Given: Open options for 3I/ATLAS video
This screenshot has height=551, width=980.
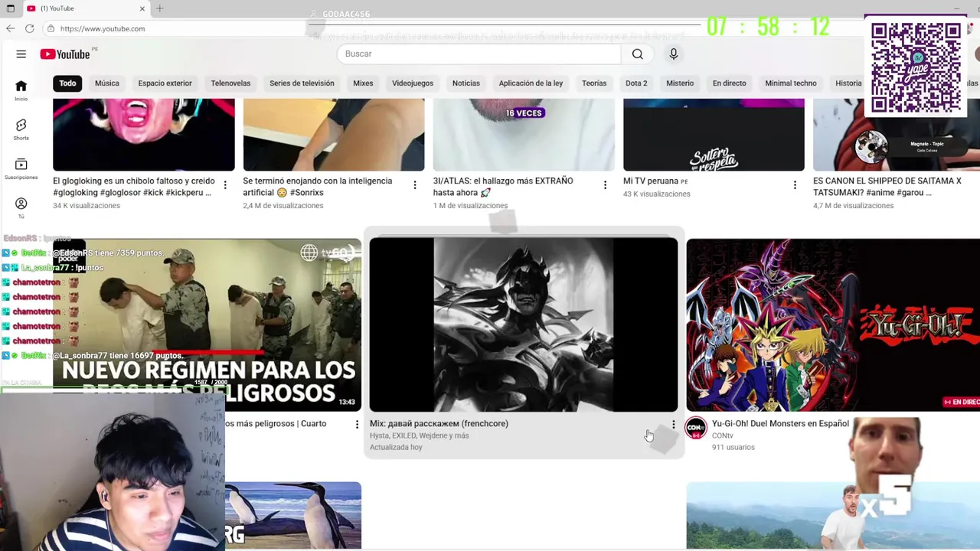Looking at the screenshot, I should tap(605, 185).
